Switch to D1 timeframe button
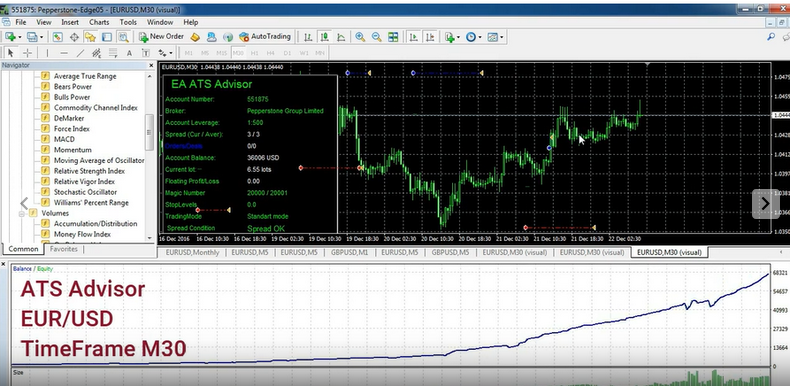The width and height of the screenshot is (790, 386). click(287, 52)
